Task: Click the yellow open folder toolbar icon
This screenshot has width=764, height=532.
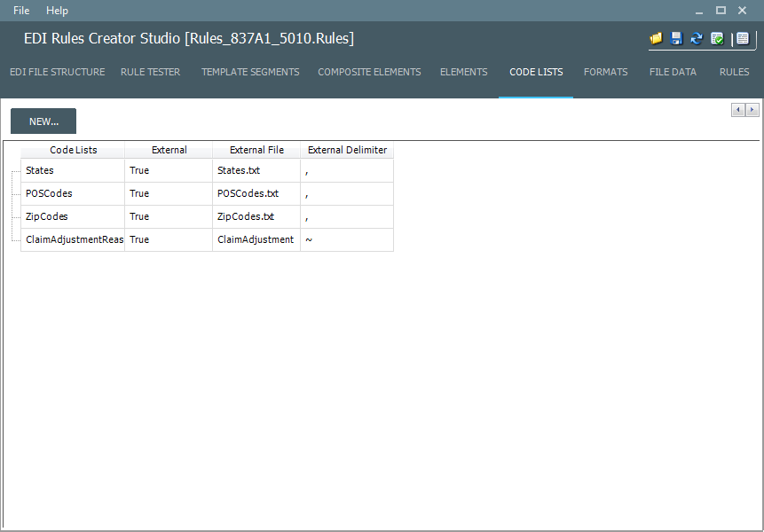Action: [x=657, y=38]
